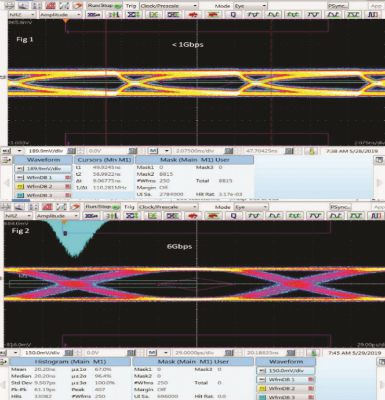Select the first red arrow measurement icon in top toolbar
This screenshot has height=400, width=385.
[x=193, y=15]
